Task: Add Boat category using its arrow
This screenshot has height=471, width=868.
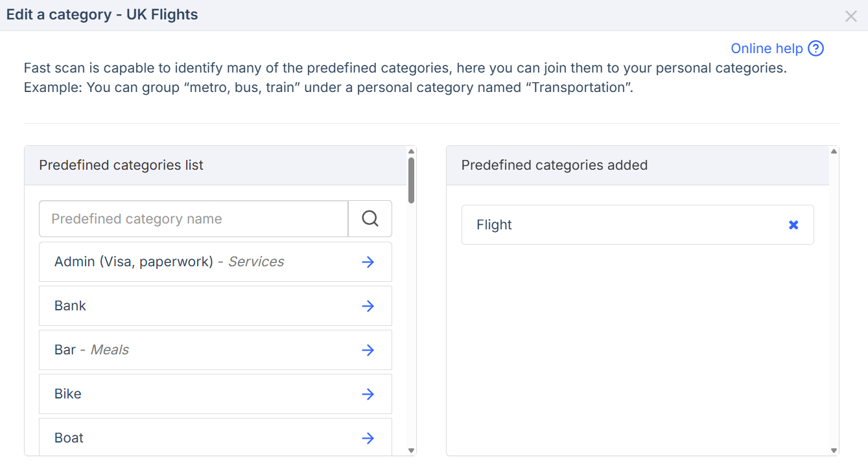Action: tap(368, 438)
